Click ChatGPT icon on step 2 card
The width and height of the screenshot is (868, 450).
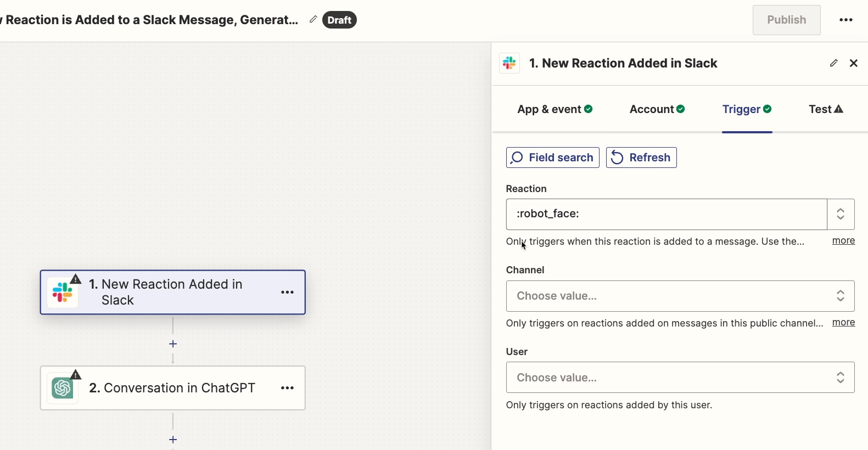click(x=63, y=388)
